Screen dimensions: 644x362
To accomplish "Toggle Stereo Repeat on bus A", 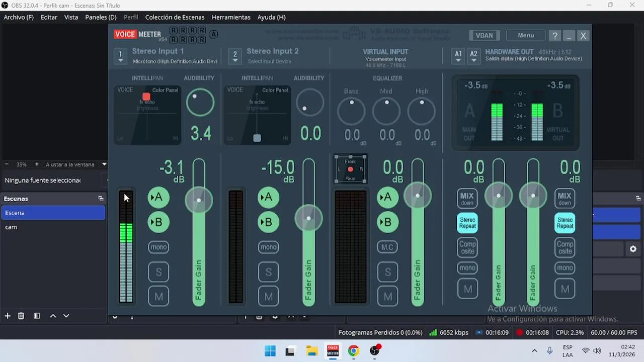I will pyautogui.click(x=467, y=223).
